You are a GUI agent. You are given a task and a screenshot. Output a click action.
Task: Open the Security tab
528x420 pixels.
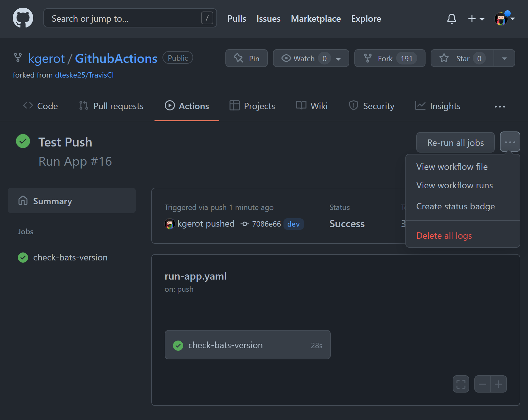pos(372,106)
